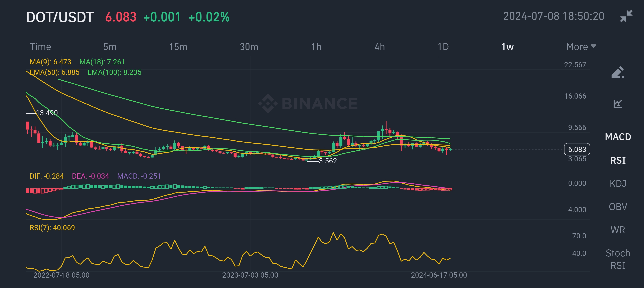
Task: Select the 5m timeframe tab
Action: [110, 47]
